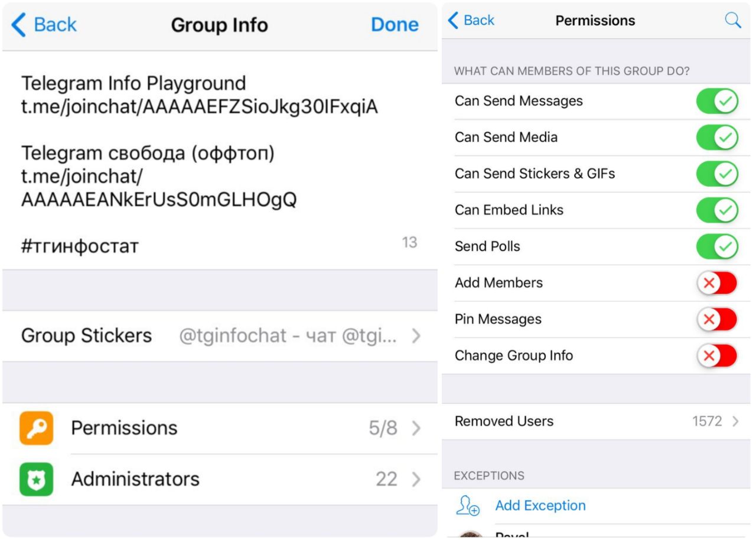This screenshot has width=756, height=540.
Task: Open the Group Stickers chevron
Action: tap(416, 336)
